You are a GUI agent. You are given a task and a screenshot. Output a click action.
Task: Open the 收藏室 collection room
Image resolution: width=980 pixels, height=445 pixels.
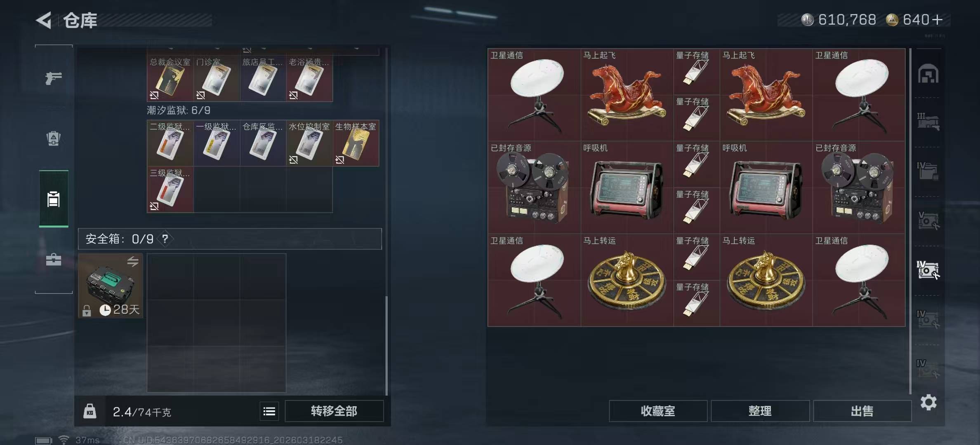[x=658, y=411]
